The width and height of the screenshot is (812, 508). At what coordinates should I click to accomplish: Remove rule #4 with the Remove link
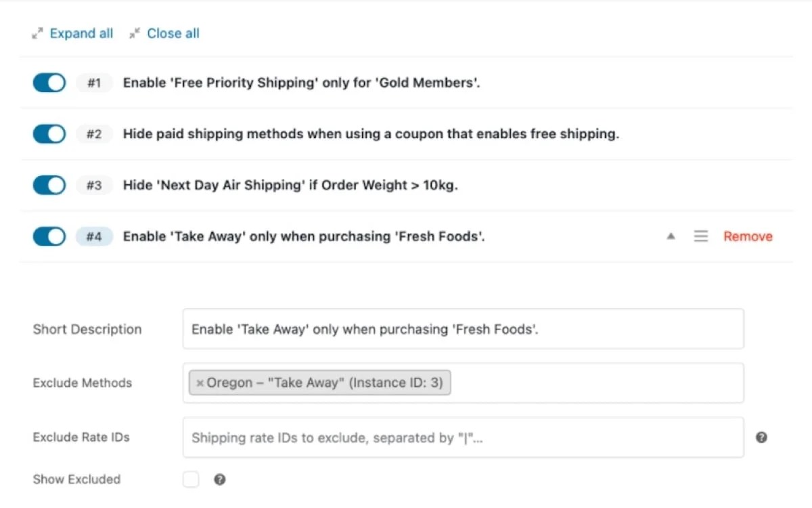(x=747, y=236)
